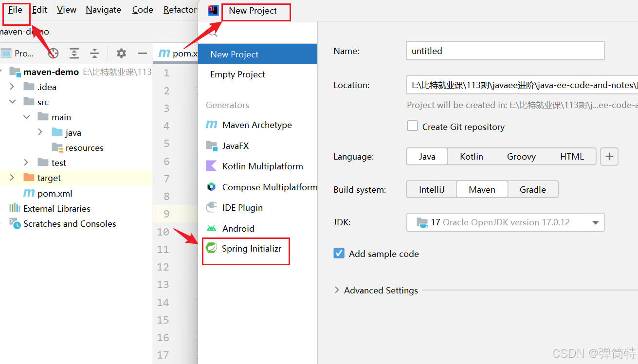Select New Project in the left list
The height and width of the screenshot is (364, 638).
pos(258,54)
